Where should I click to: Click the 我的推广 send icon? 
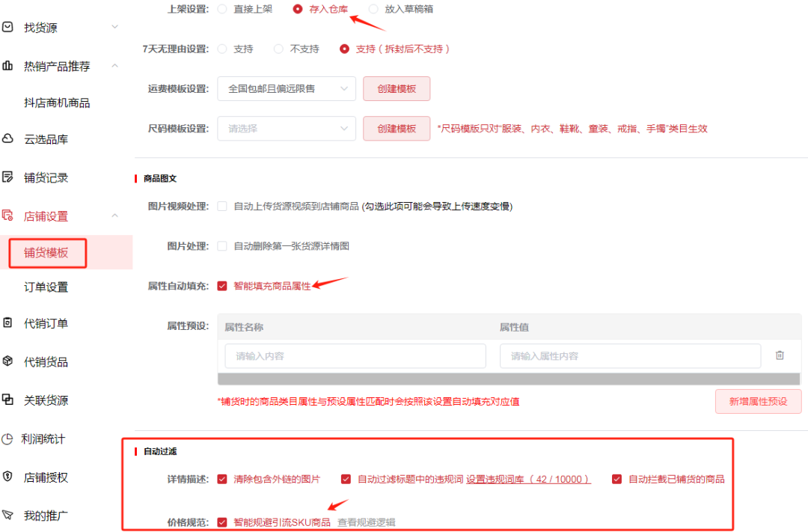pos(7,515)
